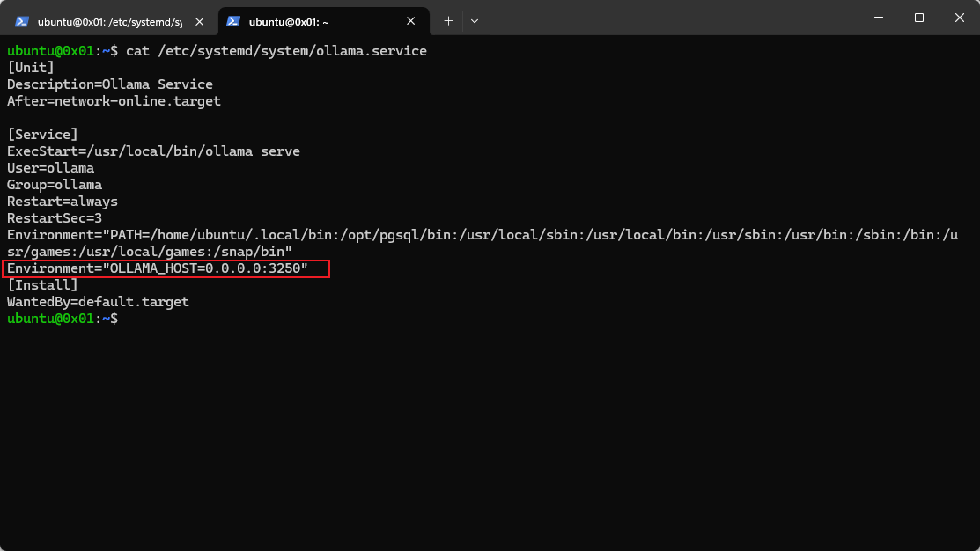Viewport: 980px width, 551px height.
Task: Click PowerShell icon on active tab
Action: click(x=233, y=21)
